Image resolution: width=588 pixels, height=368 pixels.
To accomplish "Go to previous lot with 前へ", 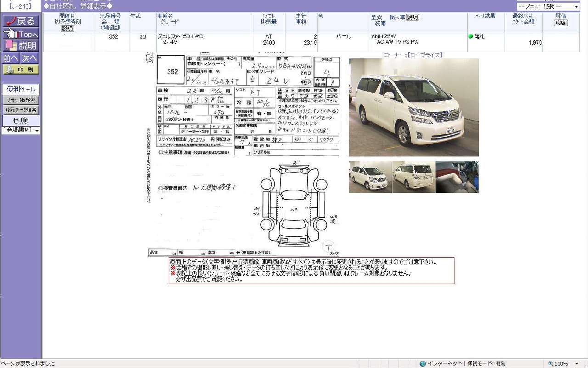I will [x=11, y=58].
